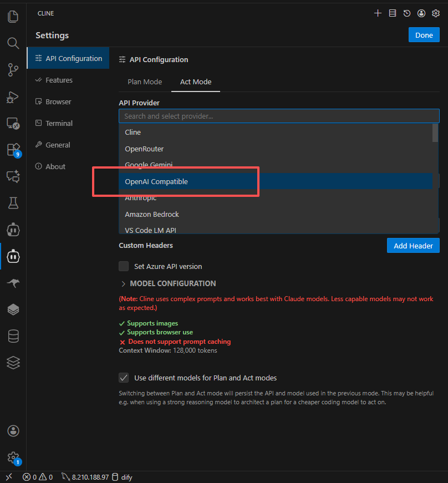Open Search in the activity bar
Image resolution: width=448 pixels, height=483 pixels.
coord(13,43)
